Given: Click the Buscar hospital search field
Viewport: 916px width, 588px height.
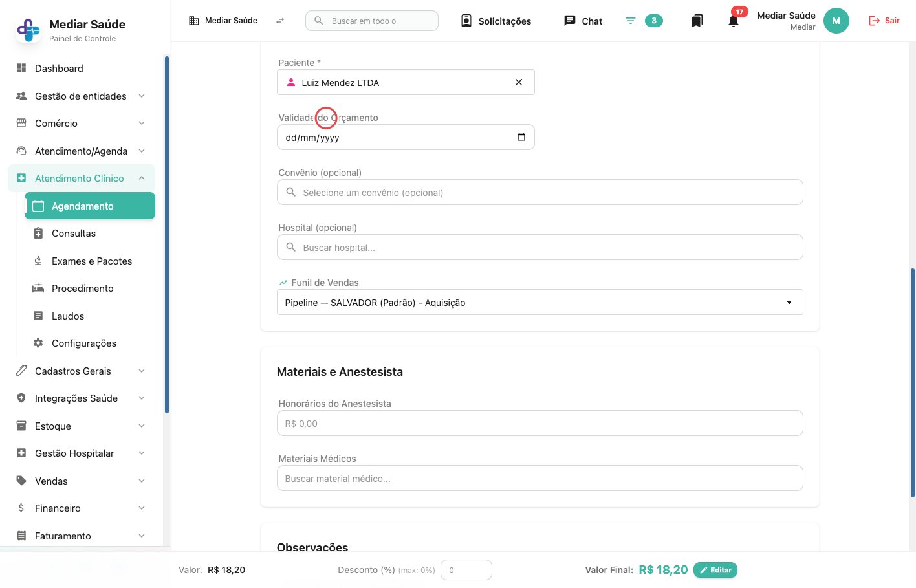Looking at the screenshot, I should point(540,247).
